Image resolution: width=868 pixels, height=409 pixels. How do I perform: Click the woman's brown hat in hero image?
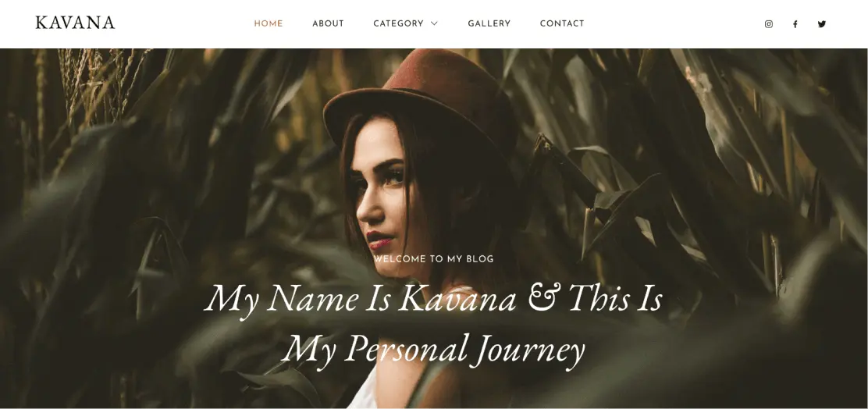pyautogui.click(x=421, y=100)
